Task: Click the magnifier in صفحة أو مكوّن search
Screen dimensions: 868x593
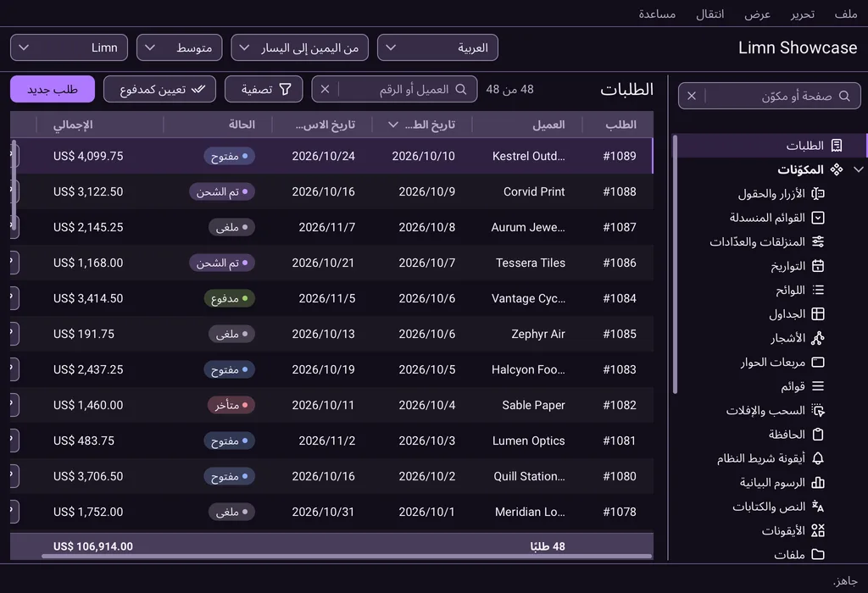Action: (x=844, y=97)
